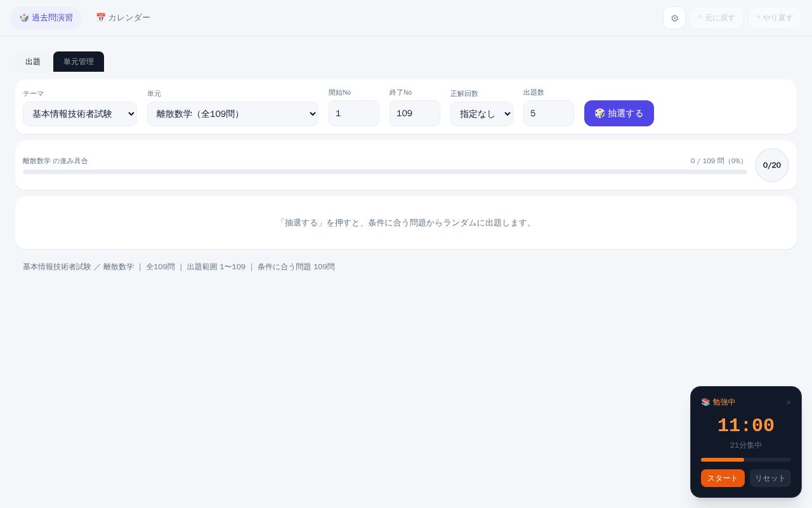Click the 0/20 circular counter
The image size is (812, 508).
772,165
